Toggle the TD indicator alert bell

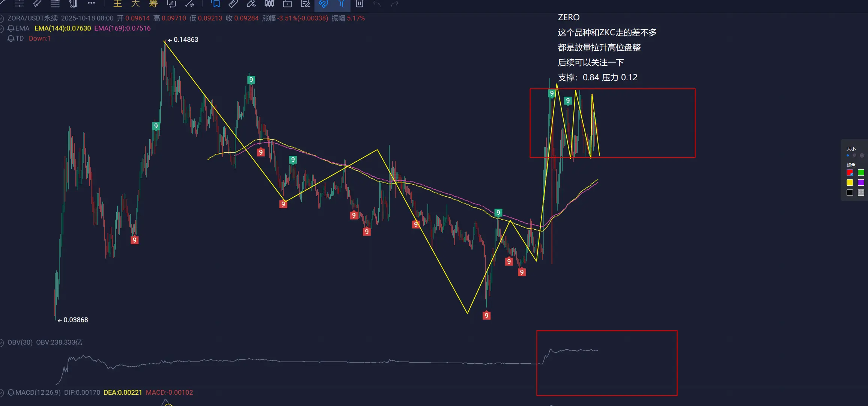(x=11, y=39)
